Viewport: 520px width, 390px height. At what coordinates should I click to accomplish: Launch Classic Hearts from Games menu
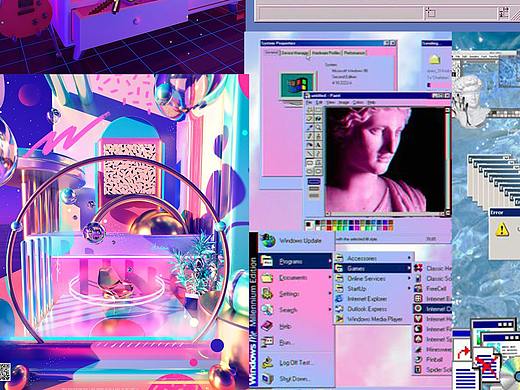coord(433,268)
